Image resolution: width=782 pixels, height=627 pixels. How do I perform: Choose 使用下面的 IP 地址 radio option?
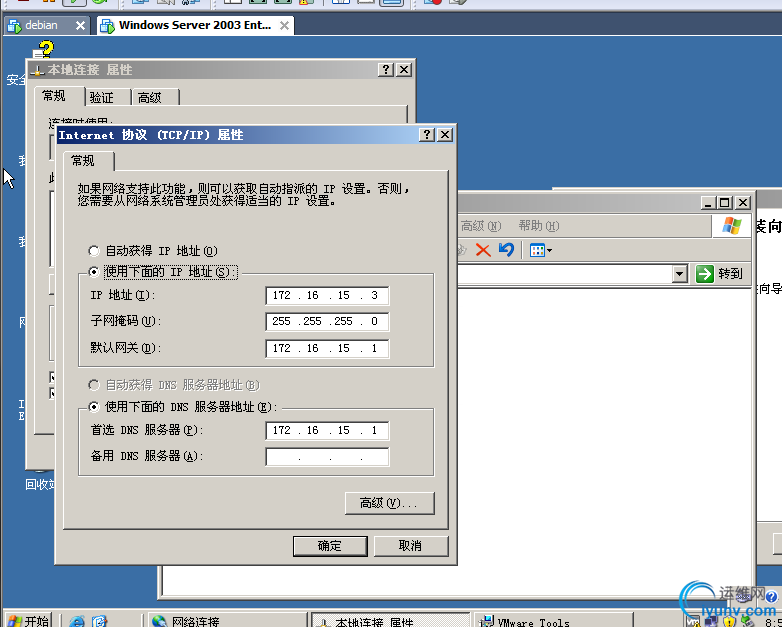click(163, 272)
